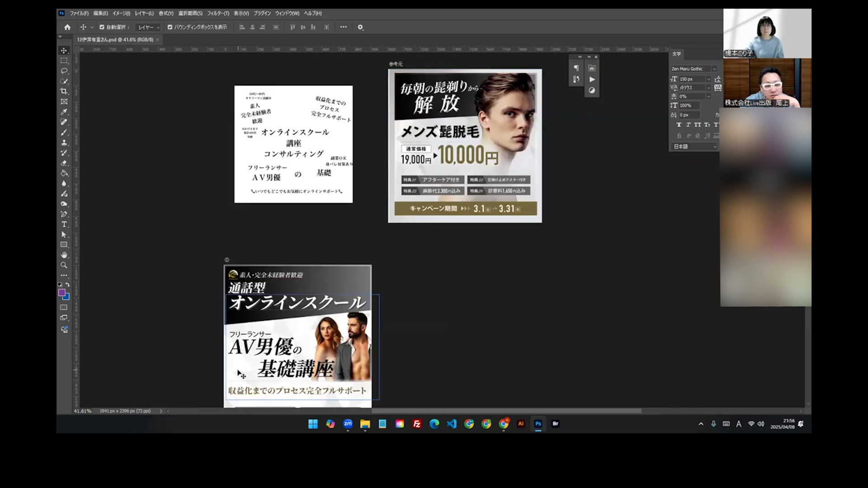This screenshot has height=488, width=868.
Task: Click the 100% vertical scale field
Action: pos(689,105)
